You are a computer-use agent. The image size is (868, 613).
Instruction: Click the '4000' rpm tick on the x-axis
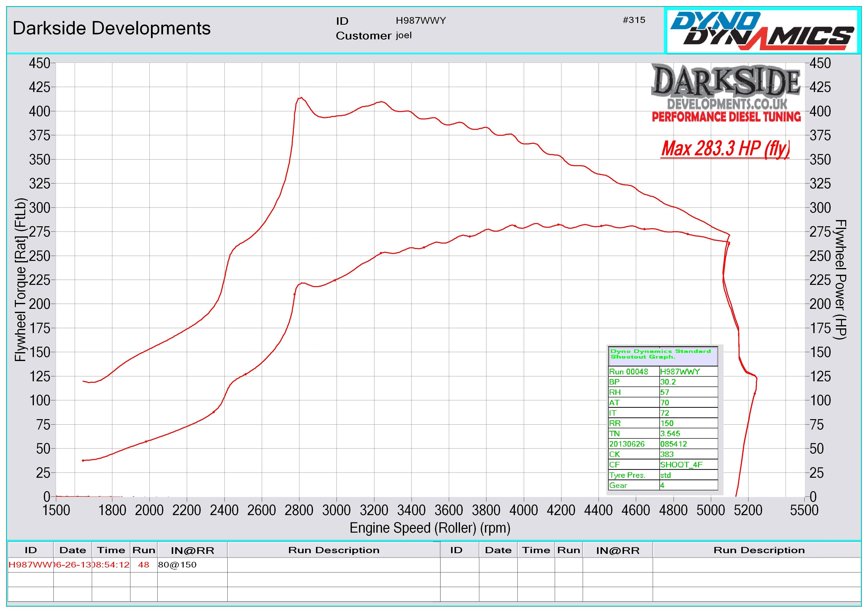(524, 510)
